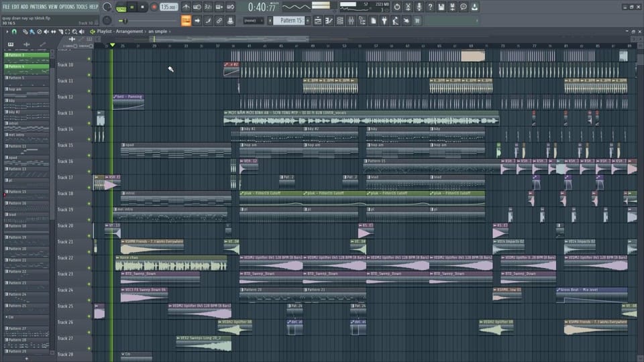The height and width of the screenshot is (362, 644).
Task: Select Pattern 5 in the picker list
Action: [27, 78]
